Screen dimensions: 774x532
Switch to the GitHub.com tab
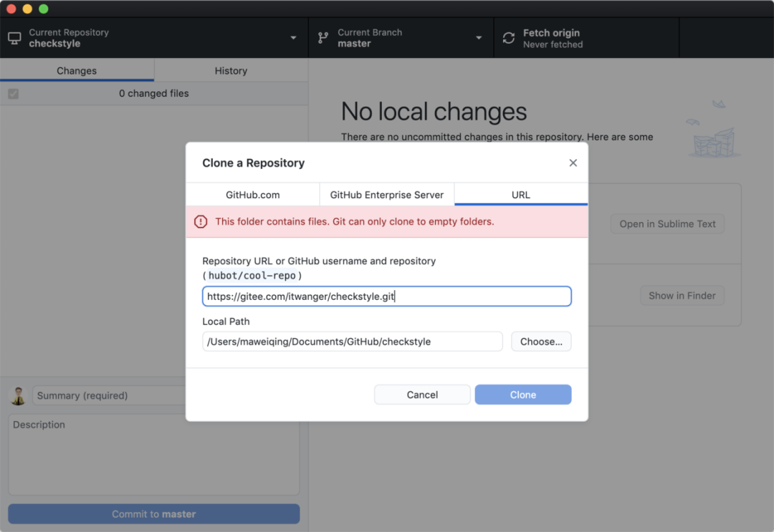tap(252, 195)
